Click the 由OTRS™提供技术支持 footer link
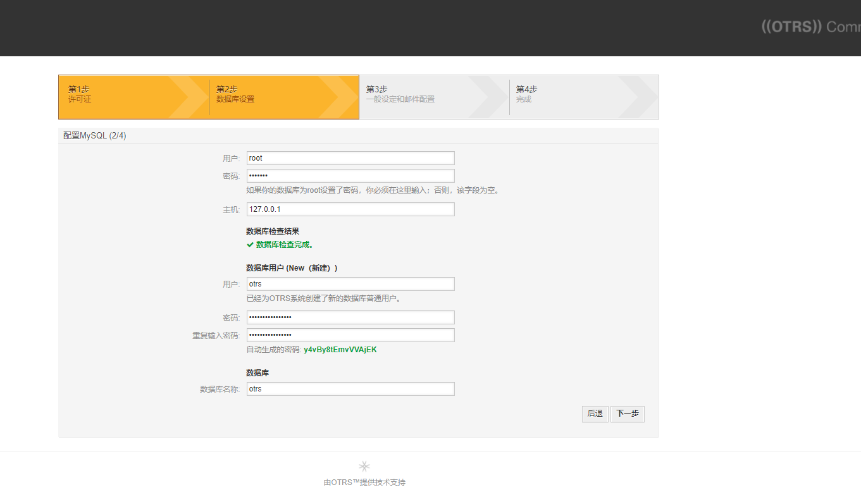 click(x=364, y=482)
